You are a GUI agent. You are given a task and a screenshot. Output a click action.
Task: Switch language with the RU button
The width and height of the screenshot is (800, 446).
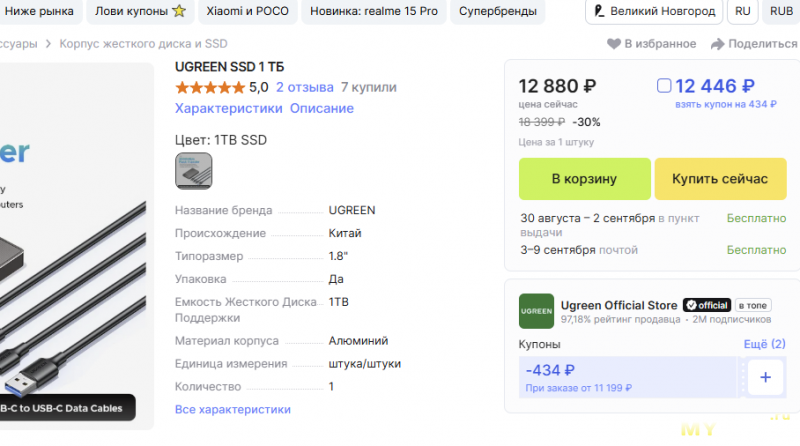(x=742, y=11)
